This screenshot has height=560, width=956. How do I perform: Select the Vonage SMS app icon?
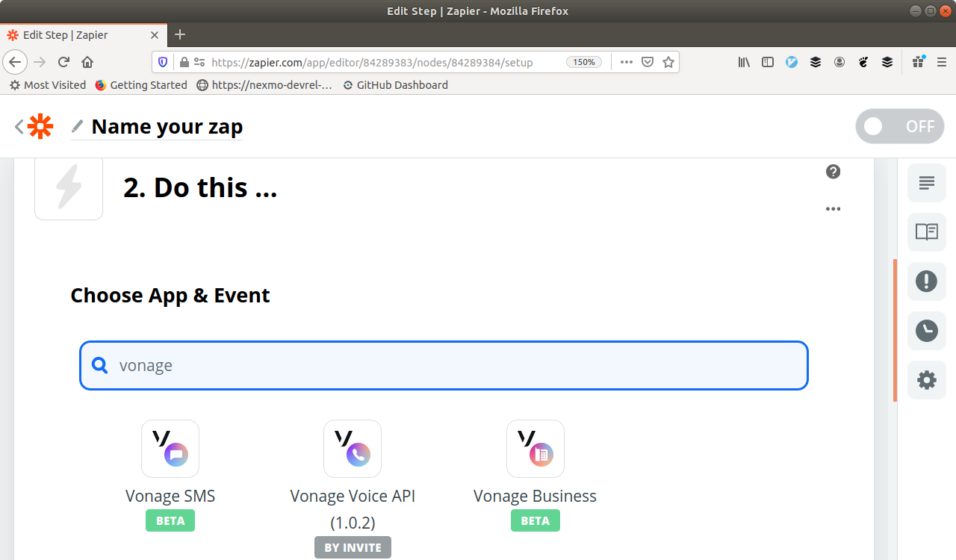(170, 449)
